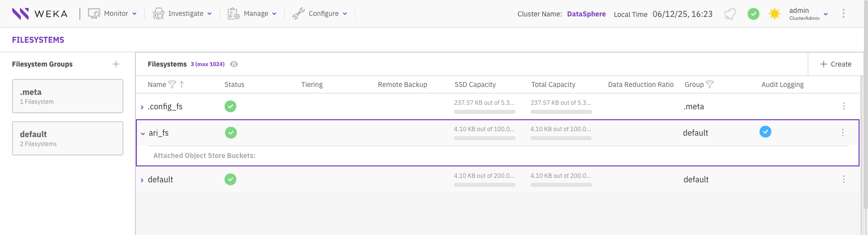Collapse the ari_fs filesystem row

pyautogui.click(x=143, y=133)
